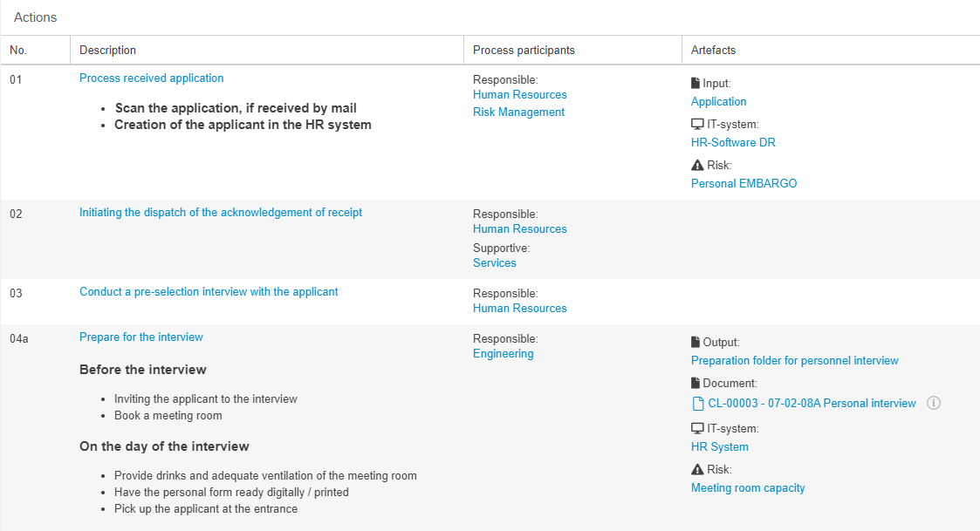Click the Risk warning icon in row 04a
980x531 pixels.
click(x=696, y=470)
